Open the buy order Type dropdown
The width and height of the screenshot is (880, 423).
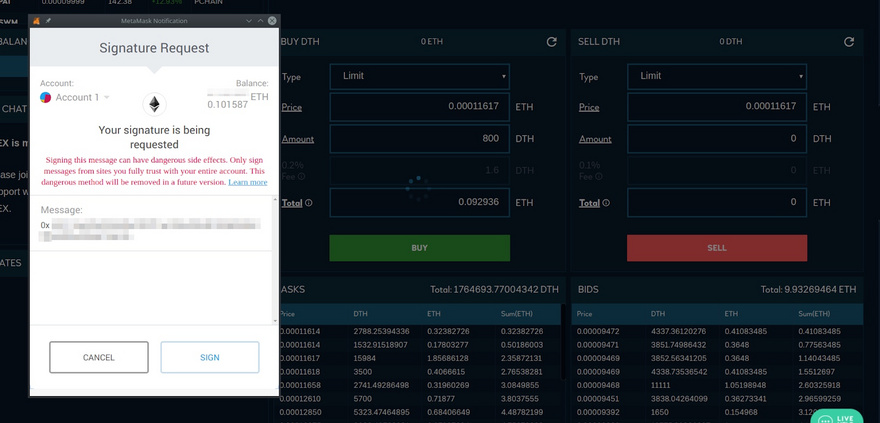pos(420,76)
